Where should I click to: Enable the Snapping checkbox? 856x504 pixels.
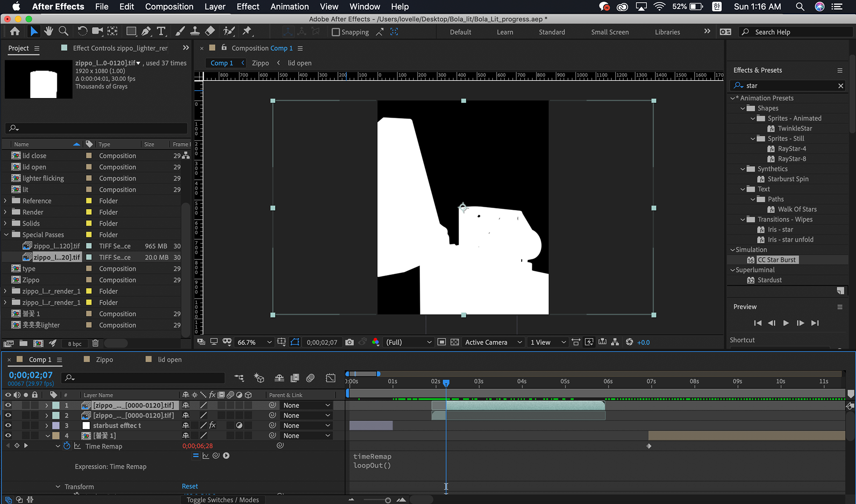[336, 32]
